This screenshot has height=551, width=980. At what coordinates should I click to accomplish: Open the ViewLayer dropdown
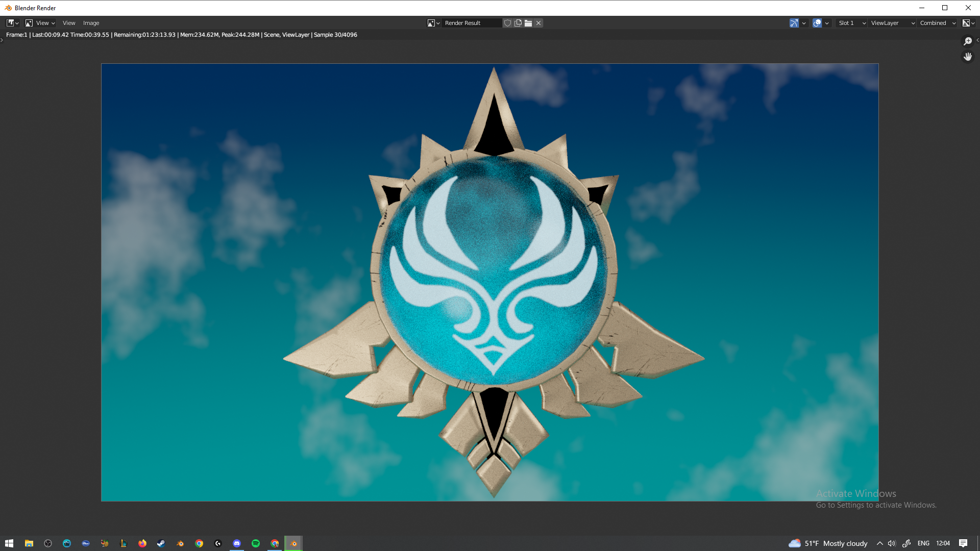click(892, 23)
